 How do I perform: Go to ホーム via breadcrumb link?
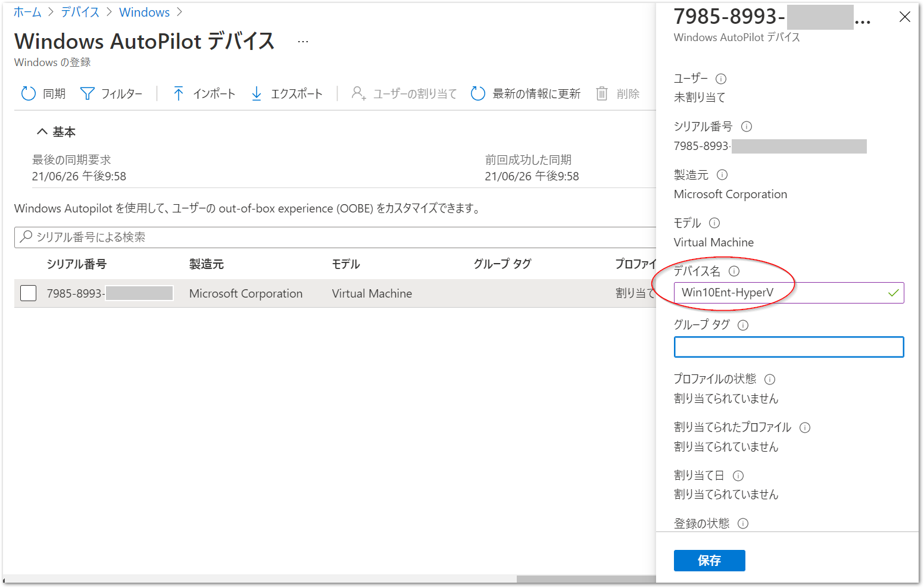point(27,12)
